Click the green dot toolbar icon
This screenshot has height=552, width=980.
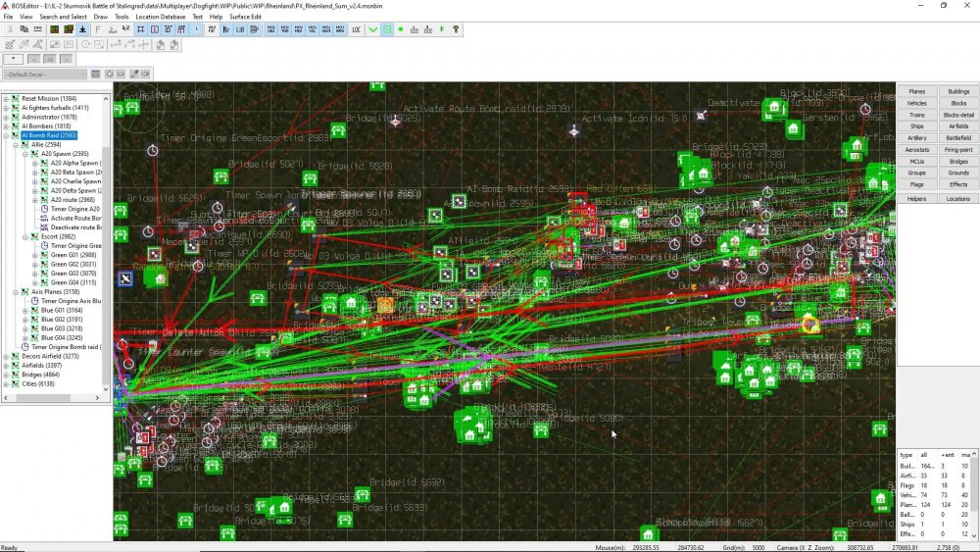(401, 29)
